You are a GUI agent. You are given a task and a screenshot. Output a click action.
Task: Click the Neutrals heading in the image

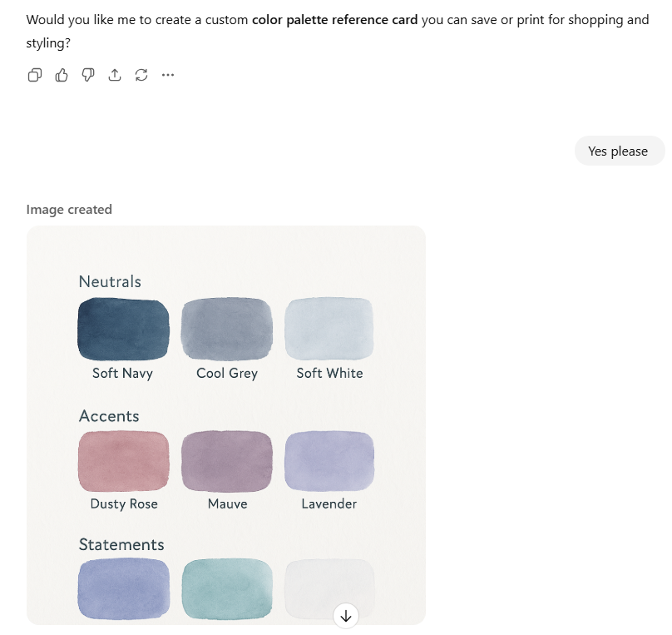click(x=110, y=282)
